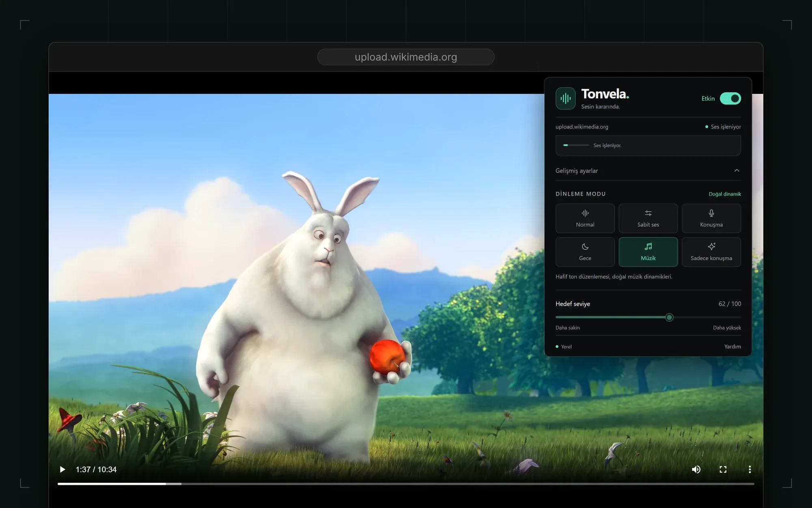Click the video progress bar
The width and height of the screenshot is (812, 508).
pos(406,484)
